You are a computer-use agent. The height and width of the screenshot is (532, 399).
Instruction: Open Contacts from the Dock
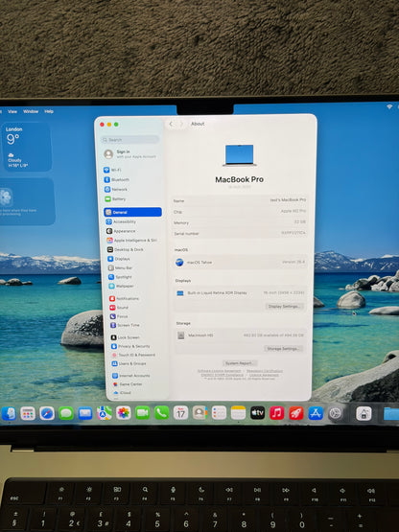200,413
